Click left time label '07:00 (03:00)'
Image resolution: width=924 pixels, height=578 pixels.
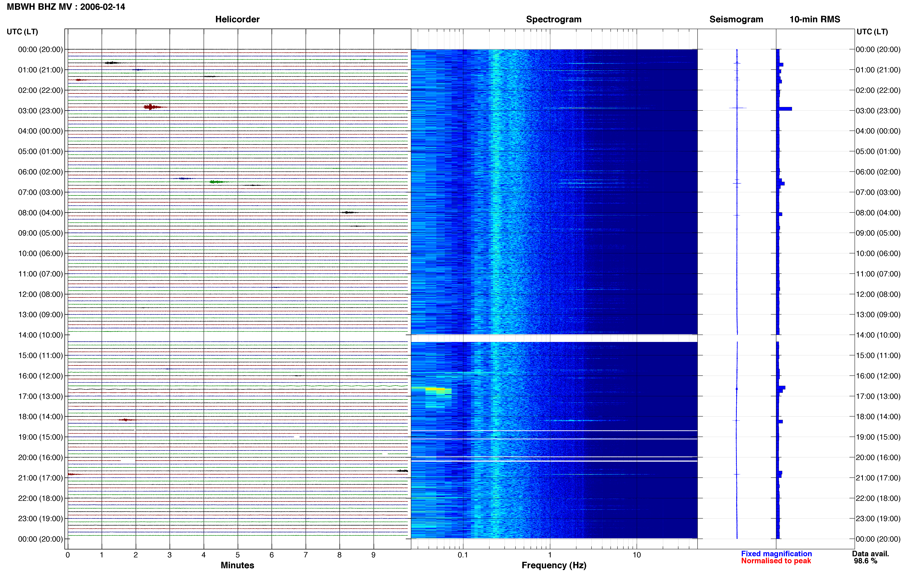click(41, 192)
